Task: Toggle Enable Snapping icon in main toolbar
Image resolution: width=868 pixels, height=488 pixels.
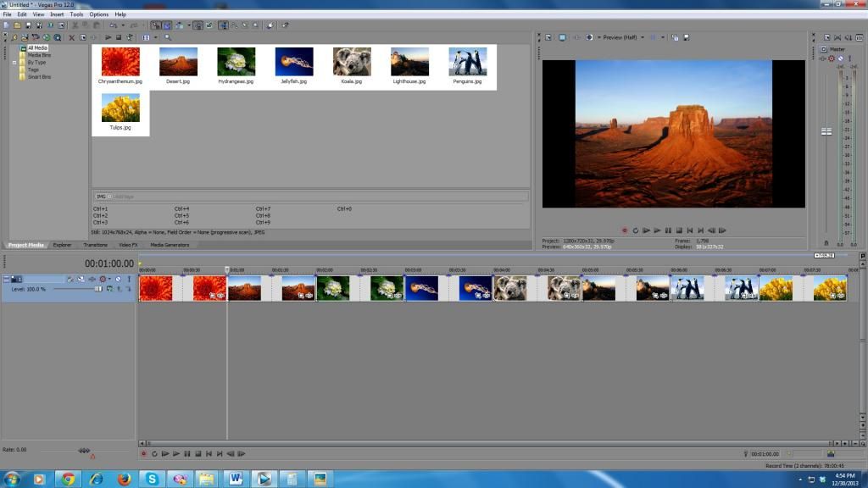Action: (x=156, y=25)
